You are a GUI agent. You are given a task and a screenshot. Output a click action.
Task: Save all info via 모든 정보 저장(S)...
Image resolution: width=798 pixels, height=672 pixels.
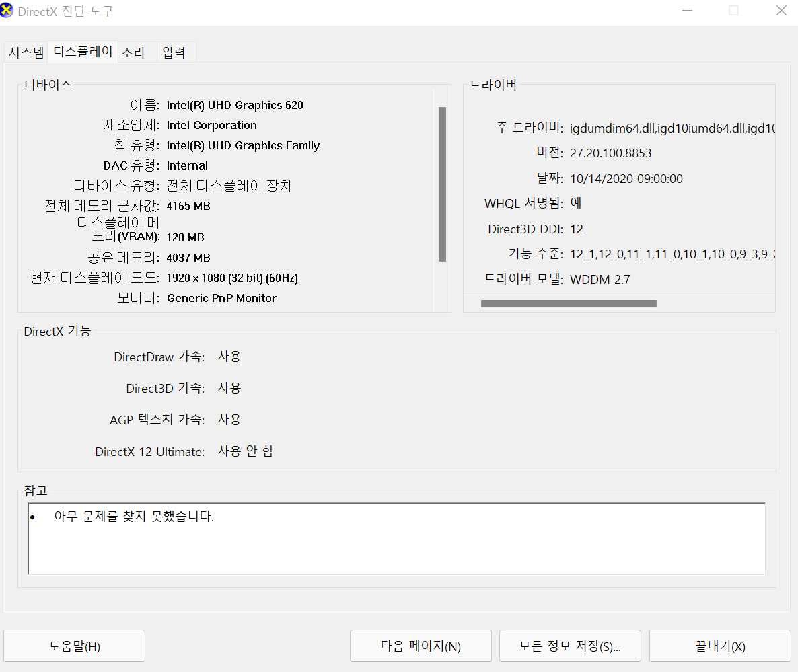570,646
